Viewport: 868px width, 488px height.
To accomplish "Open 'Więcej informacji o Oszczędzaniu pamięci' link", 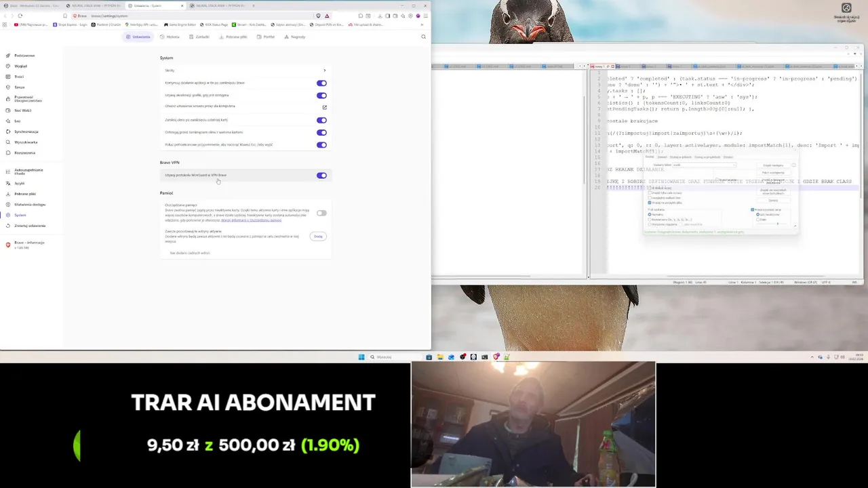I will click(x=252, y=220).
